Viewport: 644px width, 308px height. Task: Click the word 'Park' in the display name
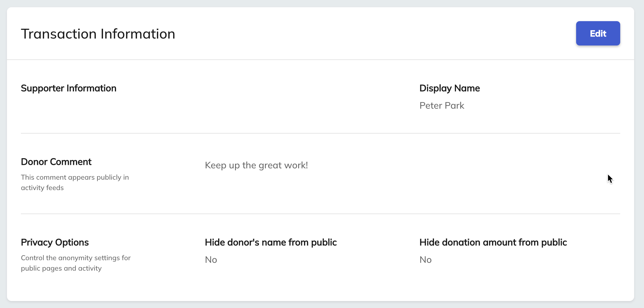coord(455,105)
